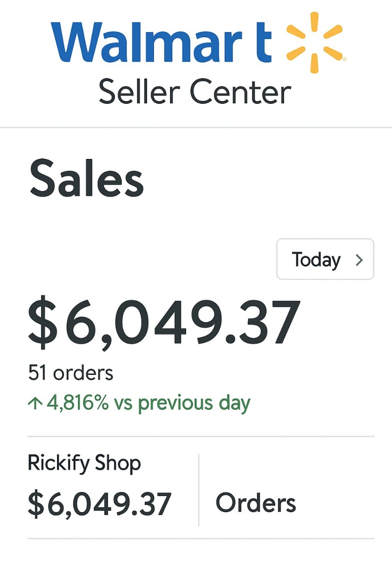Viewport: 392px width, 588px height.
Task: Click the Rickify Shop sales amount
Action: (100, 502)
